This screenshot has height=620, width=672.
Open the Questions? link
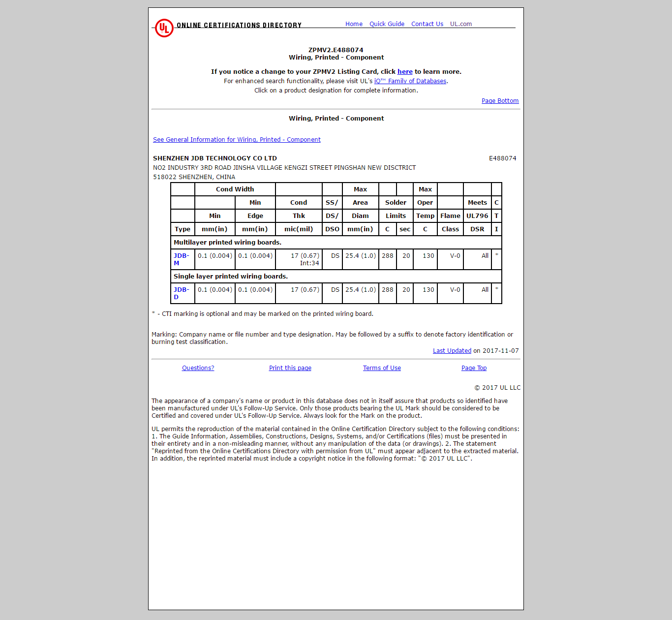point(198,368)
